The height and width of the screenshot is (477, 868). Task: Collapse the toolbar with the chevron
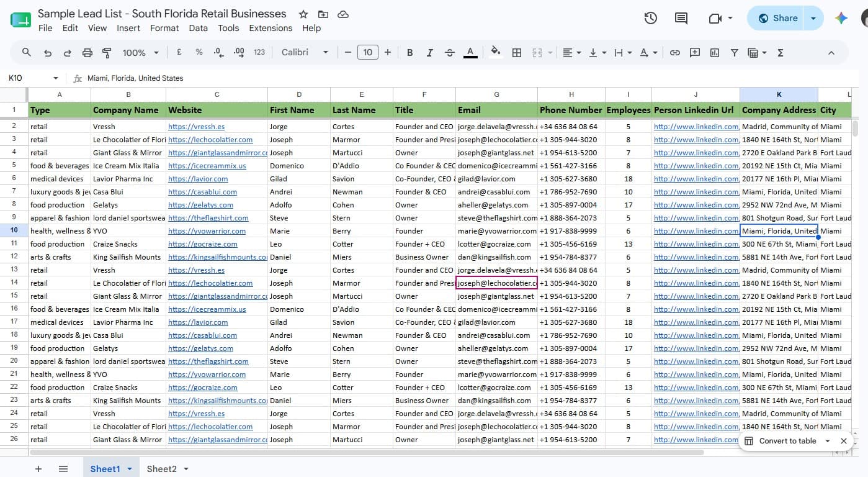831,53
